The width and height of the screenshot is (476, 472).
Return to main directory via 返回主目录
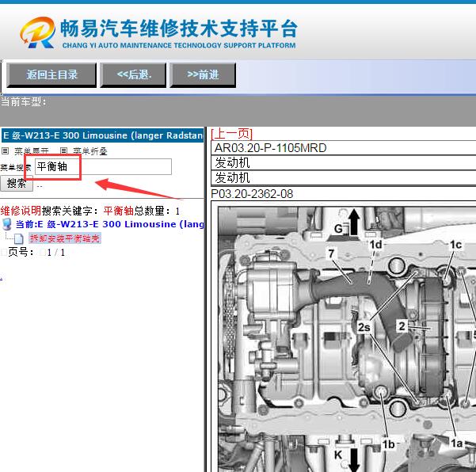click(51, 75)
